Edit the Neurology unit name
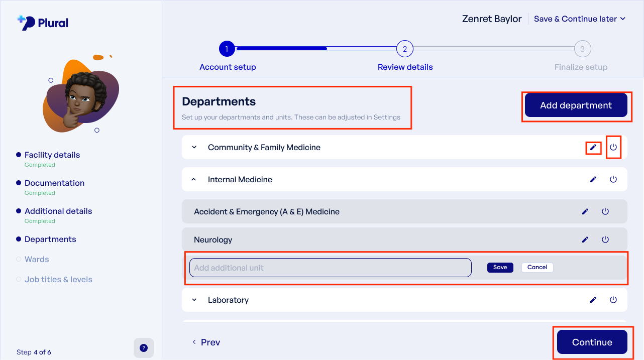 (x=585, y=240)
